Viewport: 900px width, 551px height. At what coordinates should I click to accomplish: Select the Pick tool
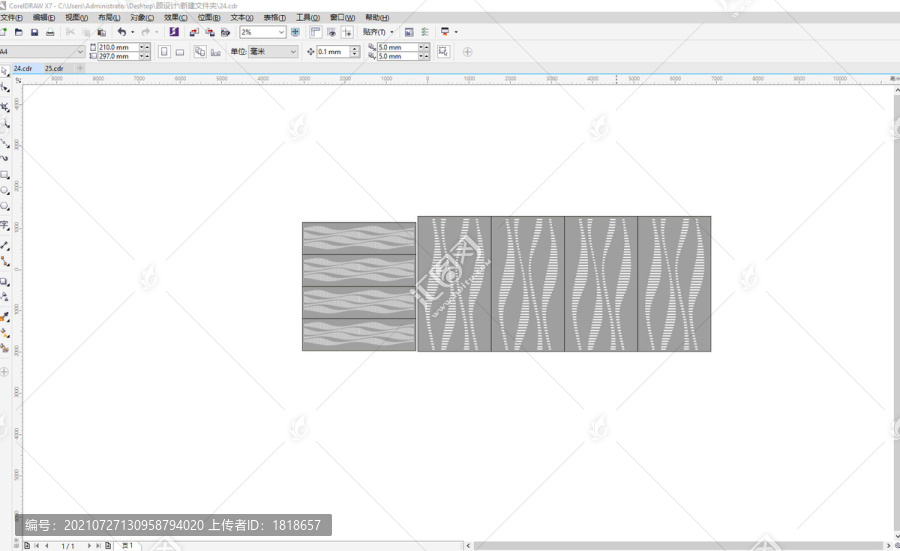[x=5, y=71]
